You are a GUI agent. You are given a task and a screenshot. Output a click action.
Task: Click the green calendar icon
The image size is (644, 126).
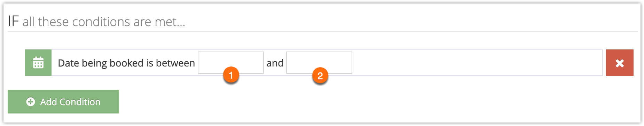point(38,63)
